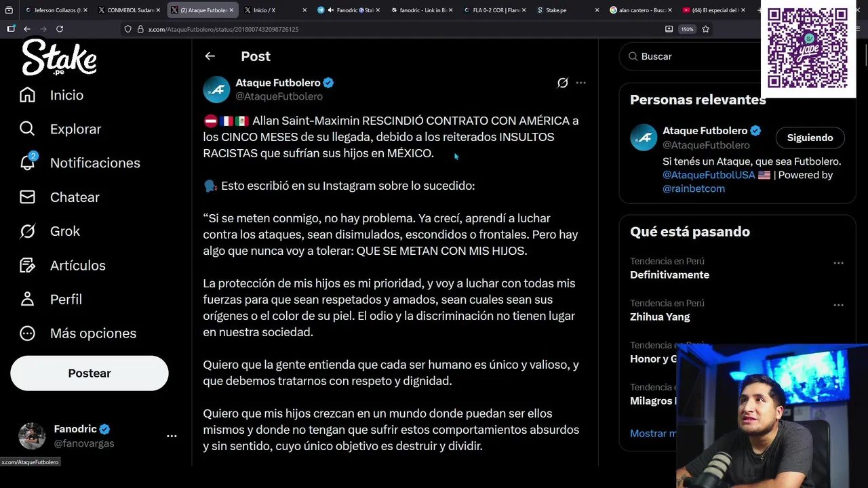Click the Chatear envelope icon
Screen dimensions: 868x488
click(27, 197)
